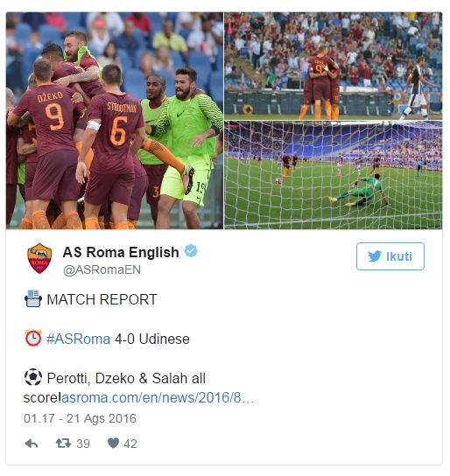This screenshot has width=450, height=476.
Task: Click the soccer ball emoji
Action: 33,377
